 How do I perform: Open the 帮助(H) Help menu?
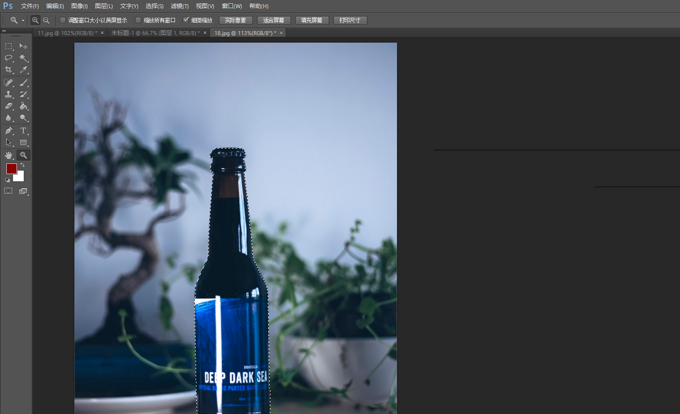point(259,6)
